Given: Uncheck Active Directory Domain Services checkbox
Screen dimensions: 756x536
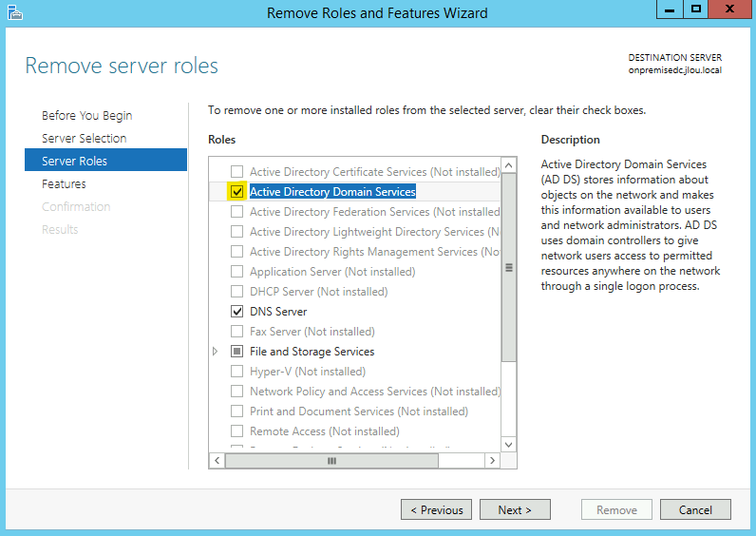Looking at the screenshot, I should (x=236, y=192).
